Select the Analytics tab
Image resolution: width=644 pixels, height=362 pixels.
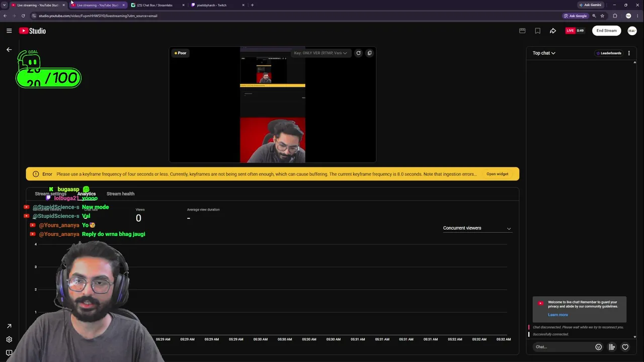[x=87, y=194]
